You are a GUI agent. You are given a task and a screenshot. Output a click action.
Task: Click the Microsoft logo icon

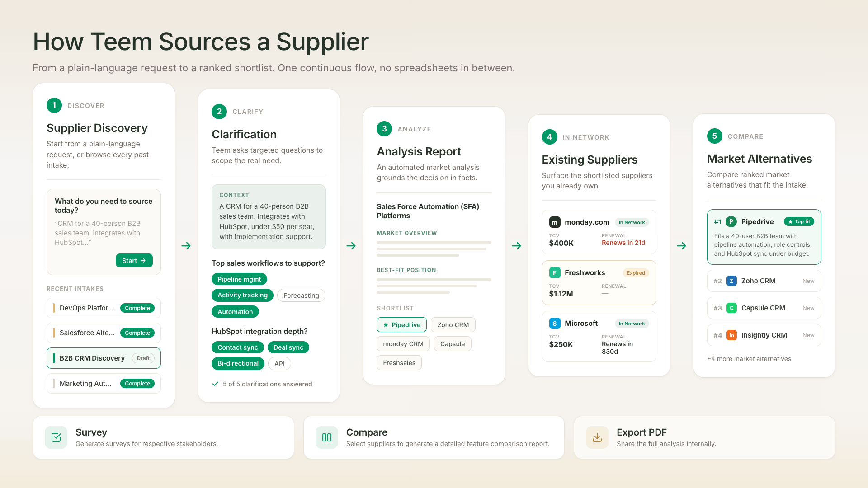click(x=555, y=324)
